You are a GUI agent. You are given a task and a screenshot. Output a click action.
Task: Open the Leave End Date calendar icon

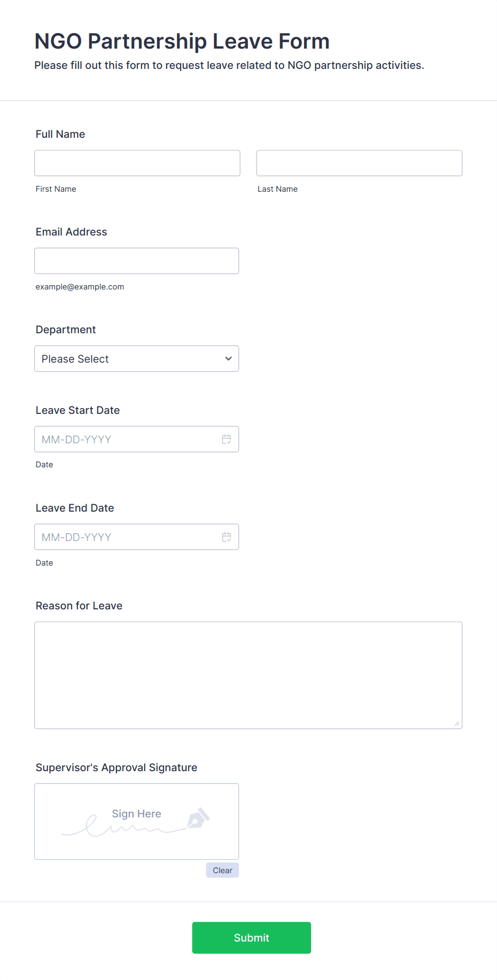[227, 537]
